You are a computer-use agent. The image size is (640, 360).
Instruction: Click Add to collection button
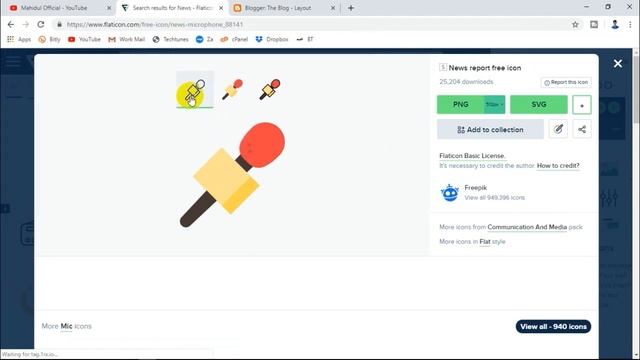(490, 129)
